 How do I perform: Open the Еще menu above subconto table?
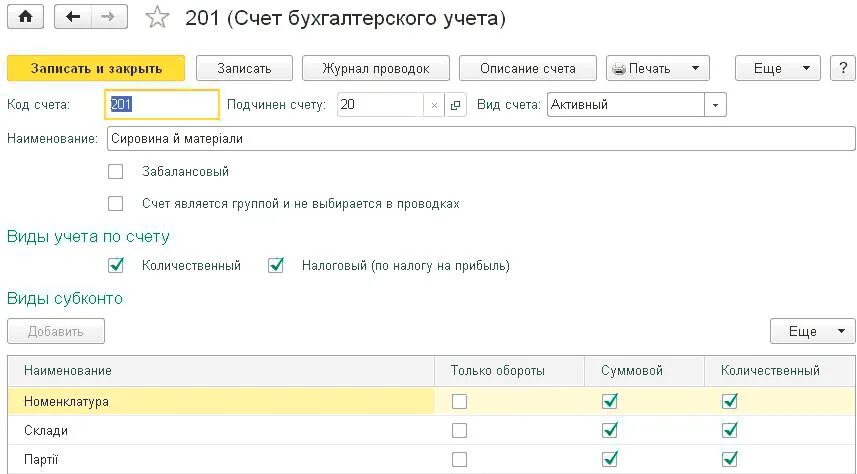pos(812,331)
